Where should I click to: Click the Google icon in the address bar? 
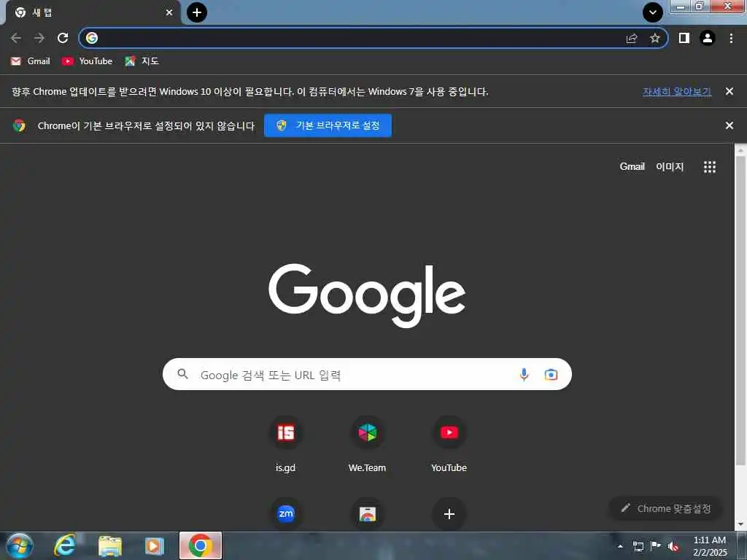click(92, 38)
